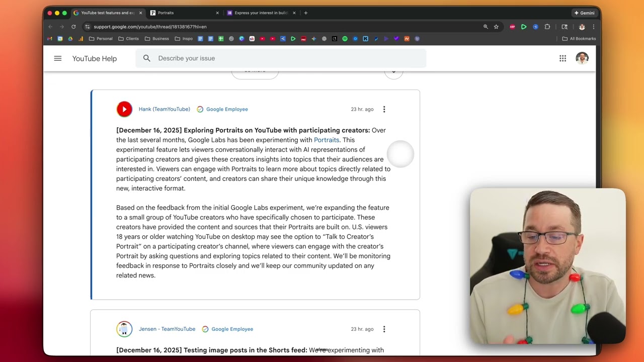Screen dimensions: 644x362
Task: Open the Google account avatar in YouTube Help
Action: coord(582,58)
